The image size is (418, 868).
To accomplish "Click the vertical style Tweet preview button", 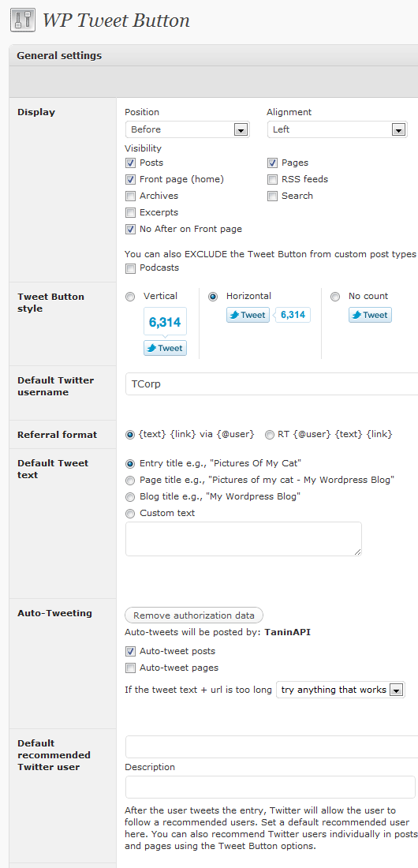I will coord(165,348).
